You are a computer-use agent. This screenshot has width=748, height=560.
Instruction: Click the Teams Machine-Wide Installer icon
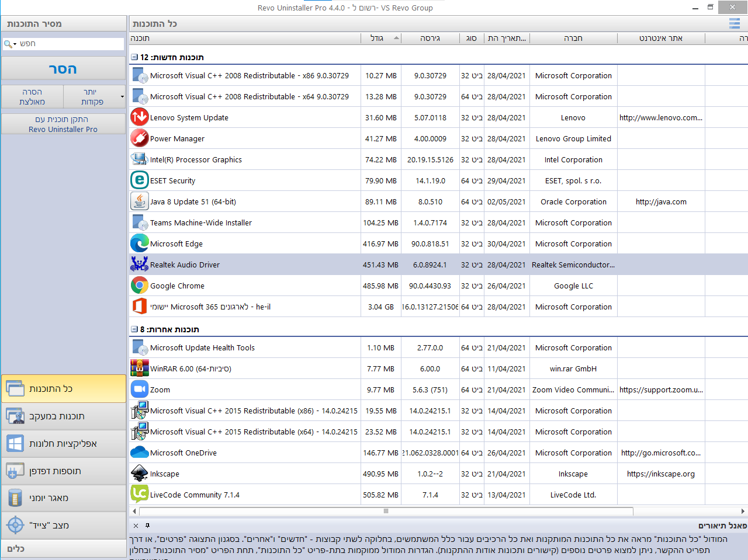[140, 222]
